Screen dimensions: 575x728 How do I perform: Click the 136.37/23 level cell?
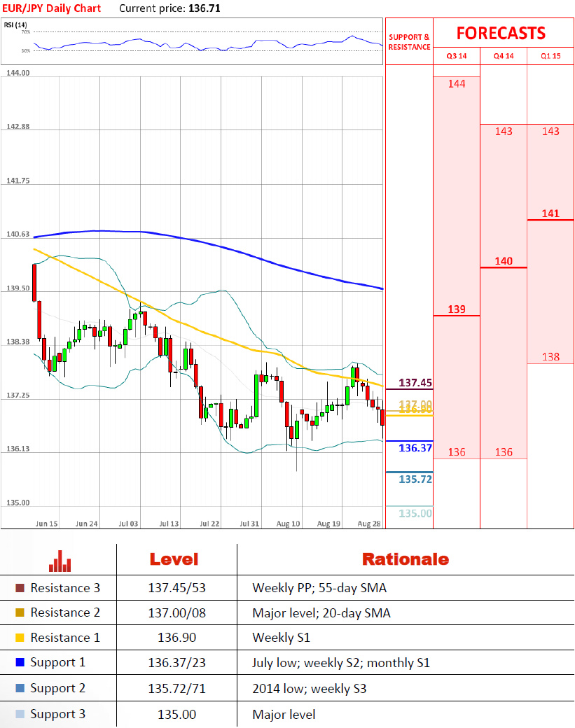[177, 662]
